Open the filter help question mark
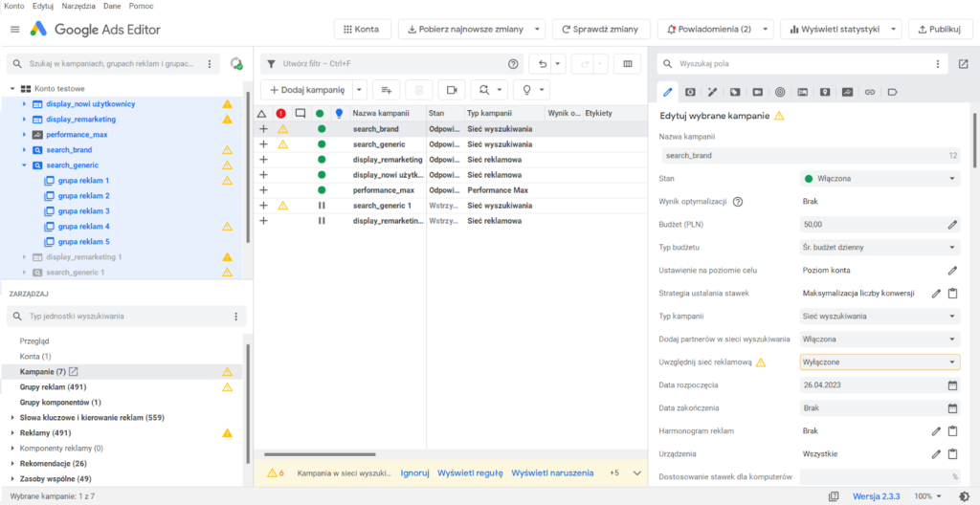Image resolution: width=980 pixels, height=505 pixels. [513, 64]
